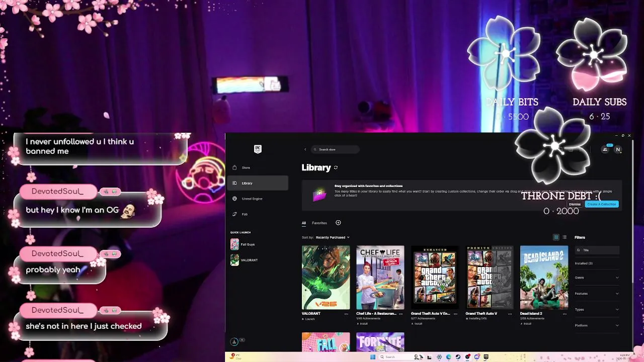Image resolution: width=644 pixels, height=362 pixels.
Task: Open friends list icon in launcher header
Action: click(605, 149)
